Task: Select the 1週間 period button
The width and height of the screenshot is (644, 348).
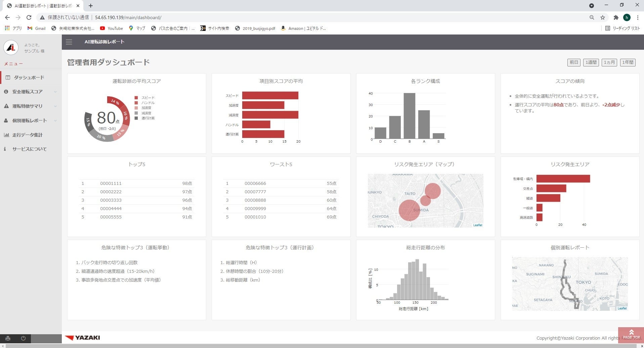Action: click(591, 62)
